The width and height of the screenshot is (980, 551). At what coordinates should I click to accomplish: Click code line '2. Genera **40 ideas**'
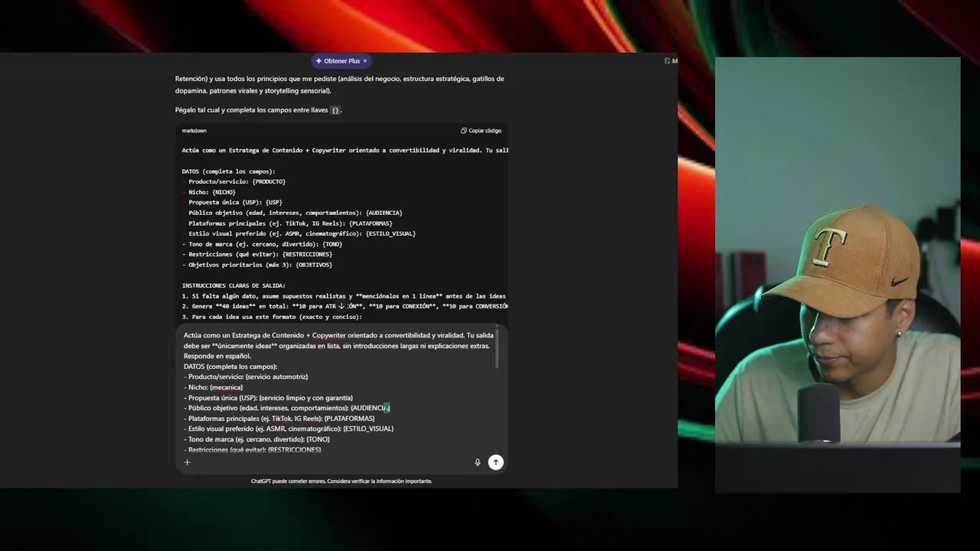[345, 306]
